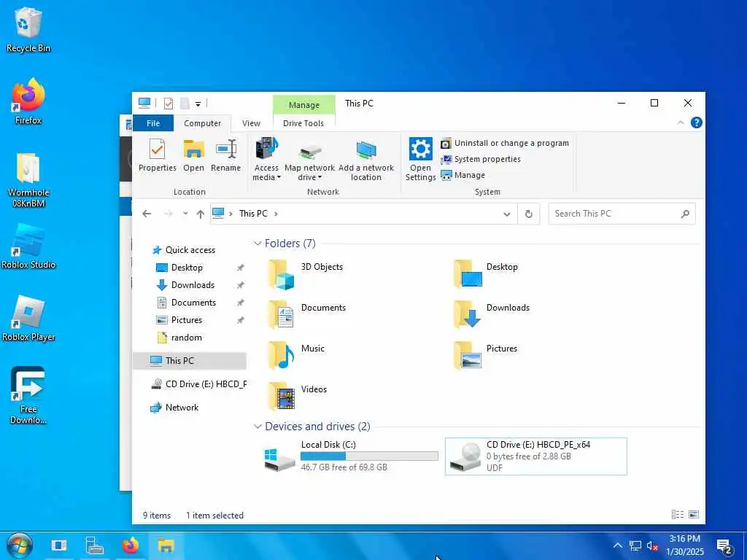
Task: Show hidden tray icons chevron
Action: click(x=617, y=545)
